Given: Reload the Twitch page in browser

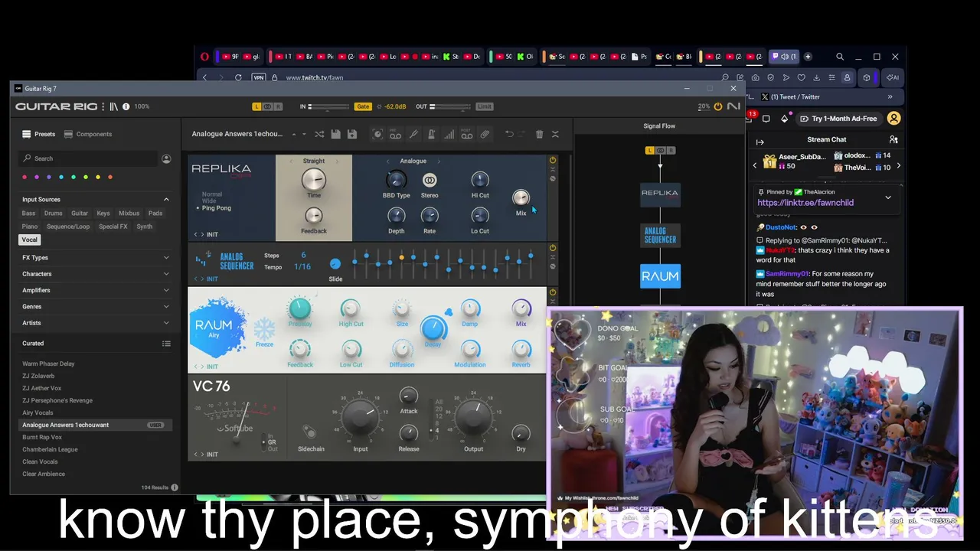Looking at the screenshot, I should (x=238, y=77).
